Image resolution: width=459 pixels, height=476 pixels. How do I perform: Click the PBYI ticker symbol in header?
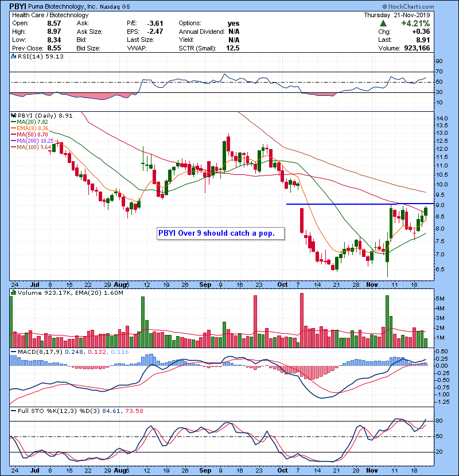click(18, 6)
